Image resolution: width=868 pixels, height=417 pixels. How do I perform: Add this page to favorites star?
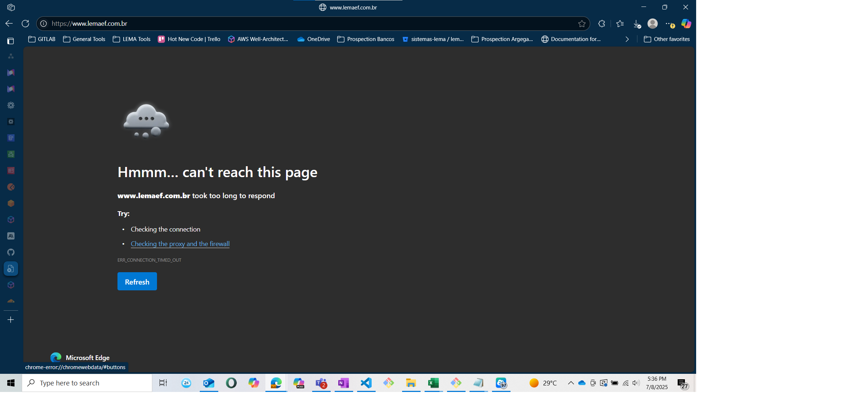582,24
